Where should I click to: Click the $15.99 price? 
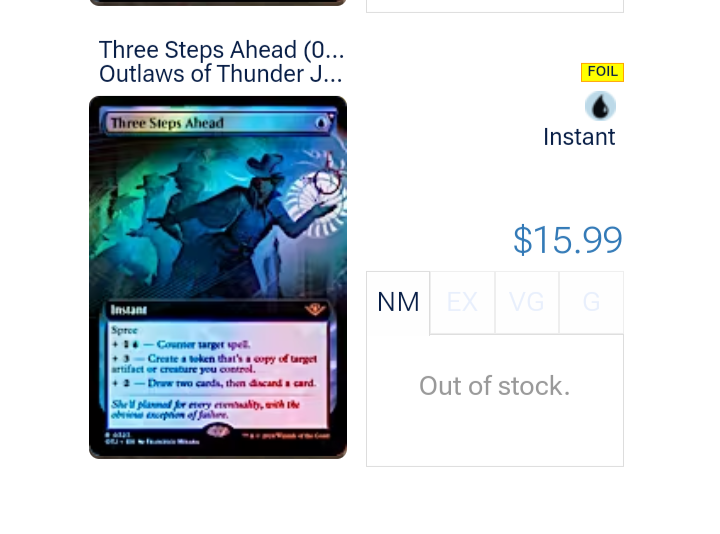point(568,240)
